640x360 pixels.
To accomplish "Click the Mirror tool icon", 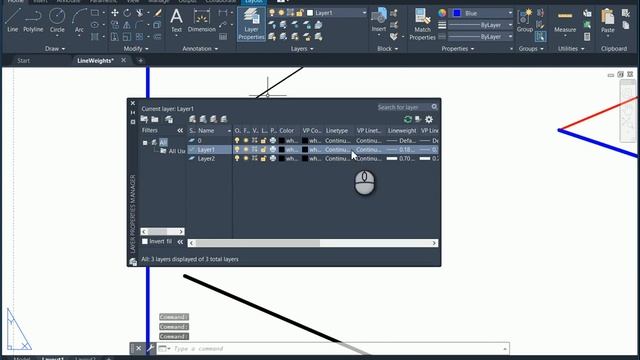I will point(127,25).
